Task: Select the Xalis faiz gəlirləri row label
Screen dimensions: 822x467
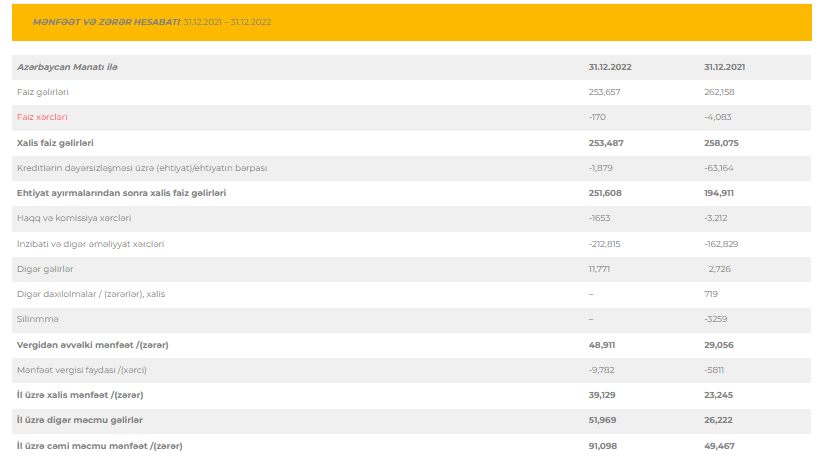Action: click(x=56, y=143)
